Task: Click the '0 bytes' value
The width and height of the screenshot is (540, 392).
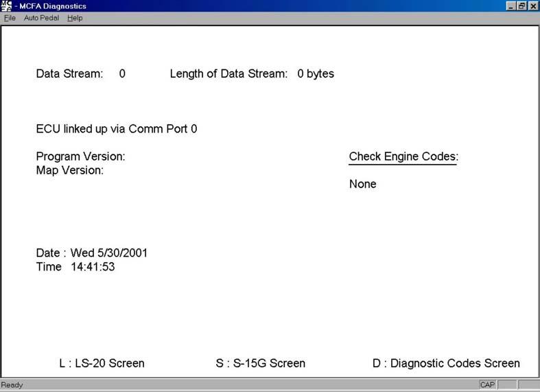Action: (316, 73)
